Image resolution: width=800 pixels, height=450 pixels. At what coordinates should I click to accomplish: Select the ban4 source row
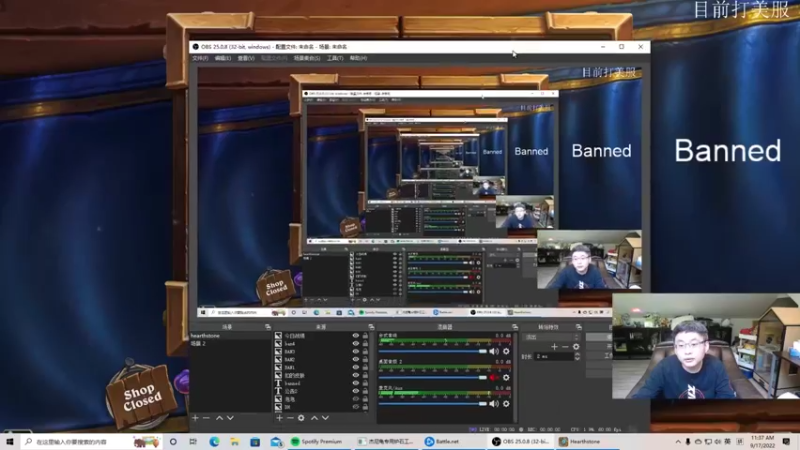tap(320, 344)
